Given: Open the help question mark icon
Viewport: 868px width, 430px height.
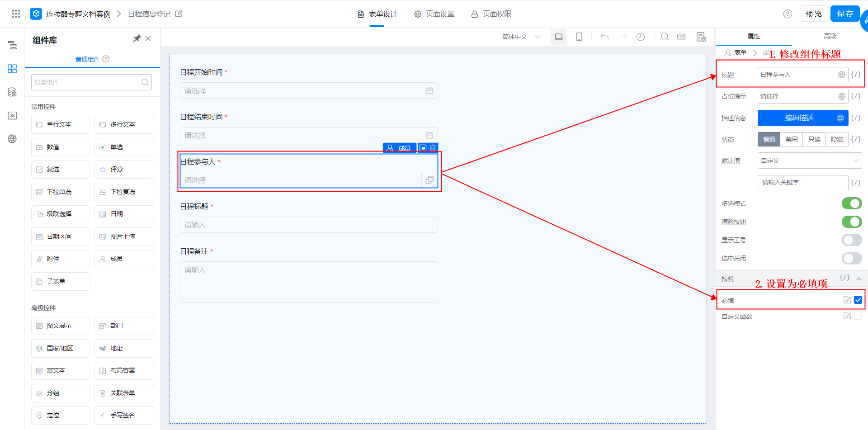Looking at the screenshot, I should (x=788, y=14).
